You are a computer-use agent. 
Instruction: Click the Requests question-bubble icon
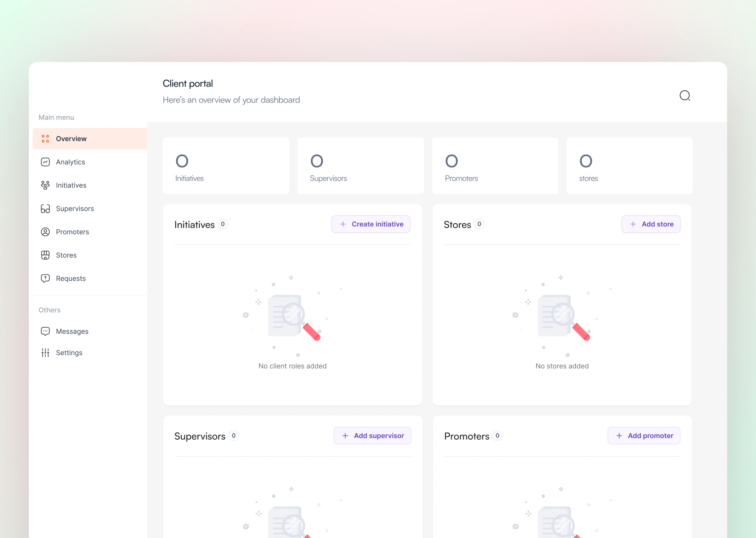coord(45,278)
